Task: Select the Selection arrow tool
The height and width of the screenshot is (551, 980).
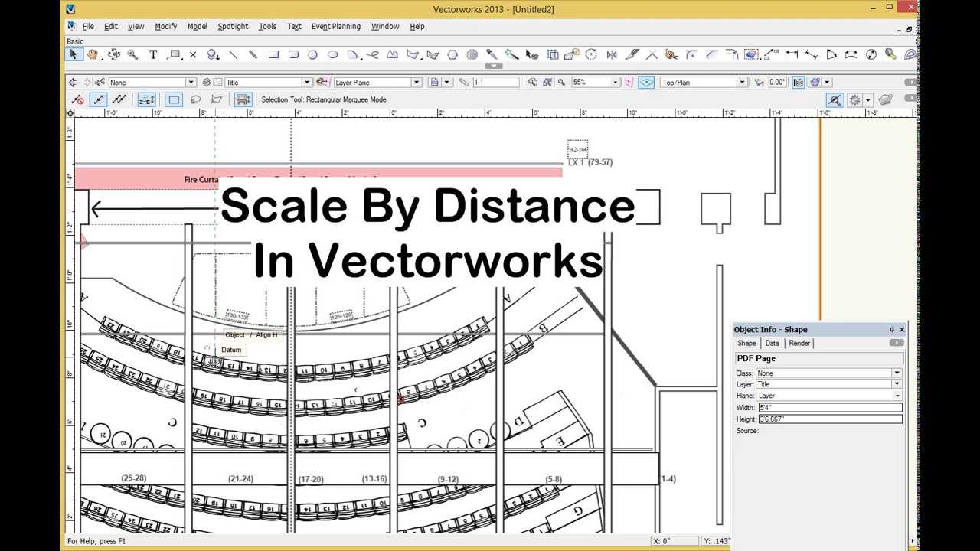Action: click(73, 54)
